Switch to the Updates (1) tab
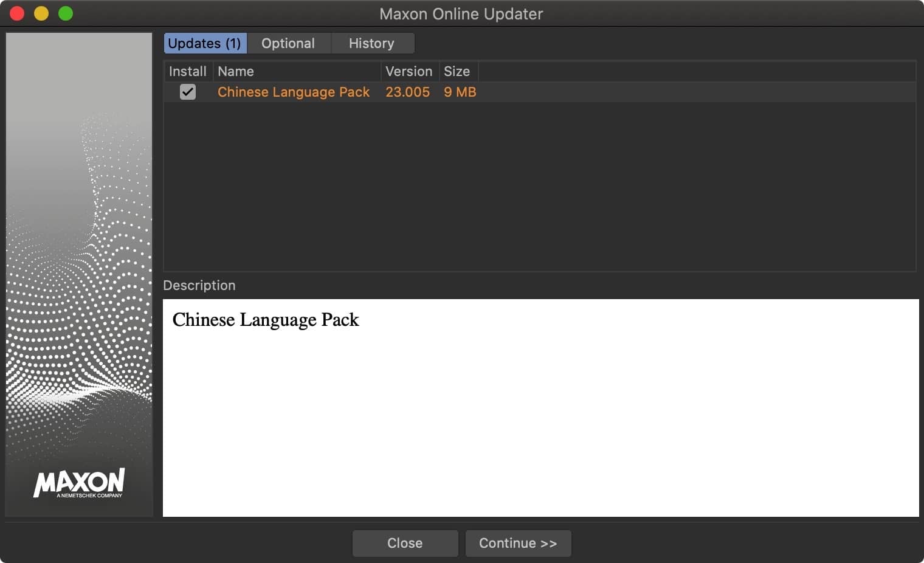Image resolution: width=924 pixels, height=563 pixels. tap(205, 43)
